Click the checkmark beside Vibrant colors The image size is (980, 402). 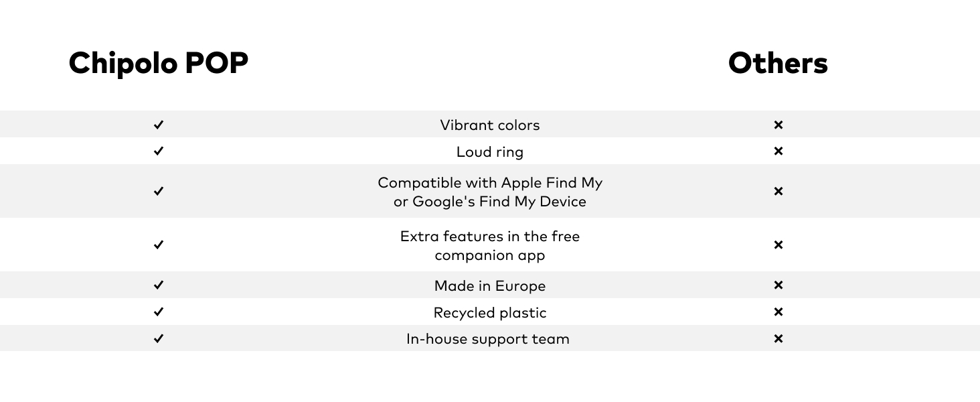[x=159, y=125]
